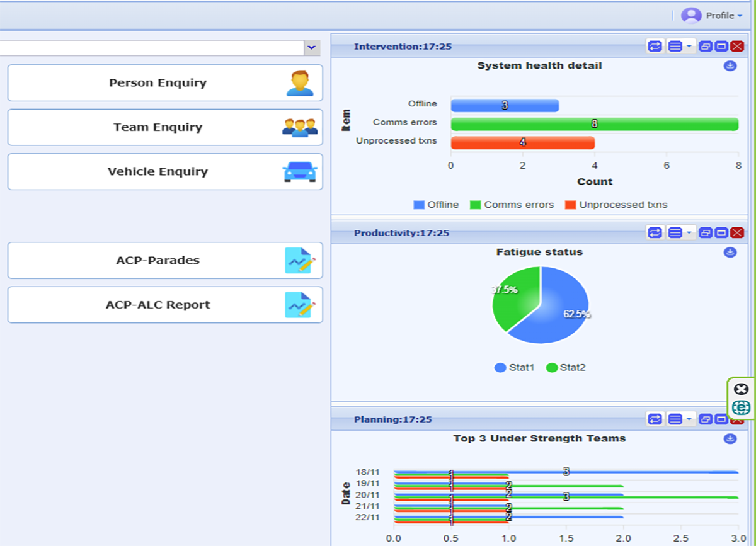Click the black X circle on side tab
756x546 pixels.
pyautogui.click(x=742, y=389)
